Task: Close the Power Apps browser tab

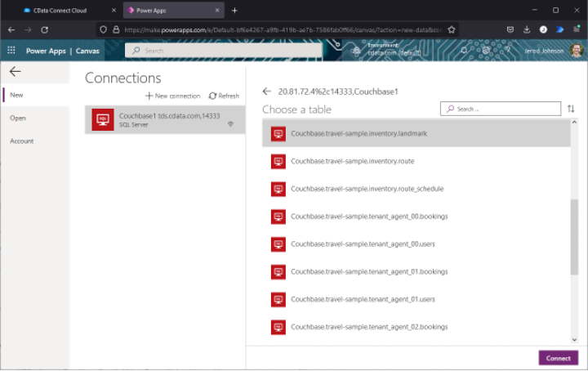Action: tap(217, 11)
